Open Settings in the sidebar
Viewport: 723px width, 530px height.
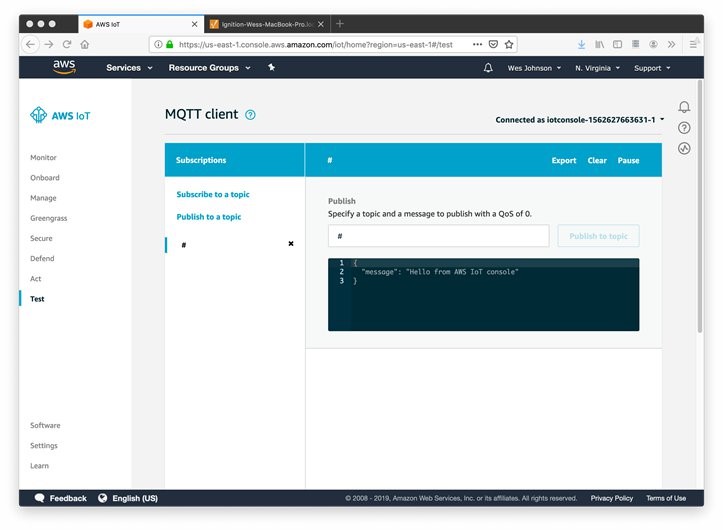coord(44,446)
